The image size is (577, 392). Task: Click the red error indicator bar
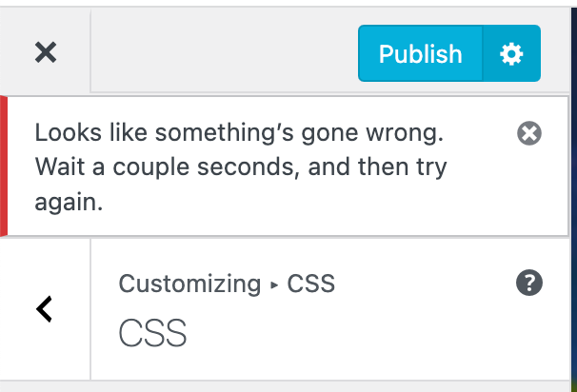pyautogui.click(x=4, y=167)
